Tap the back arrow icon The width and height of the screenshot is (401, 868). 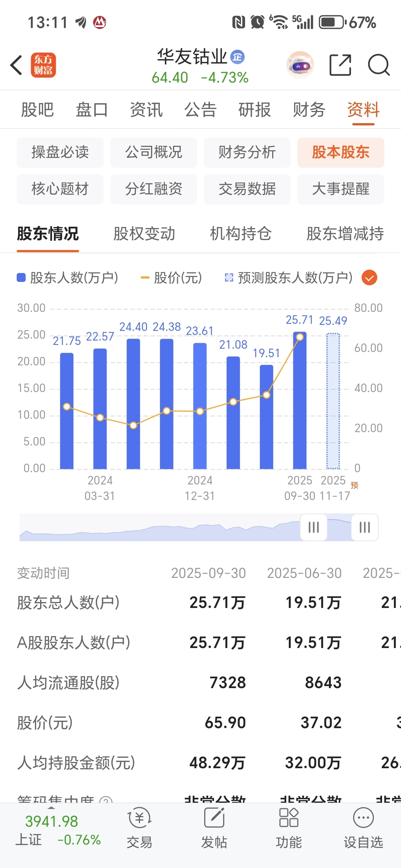(16, 65)
